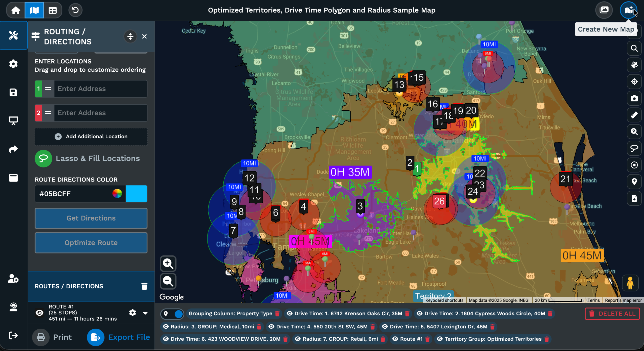
Task: Delete all routes with trash icon
Action: coord(144,286)
